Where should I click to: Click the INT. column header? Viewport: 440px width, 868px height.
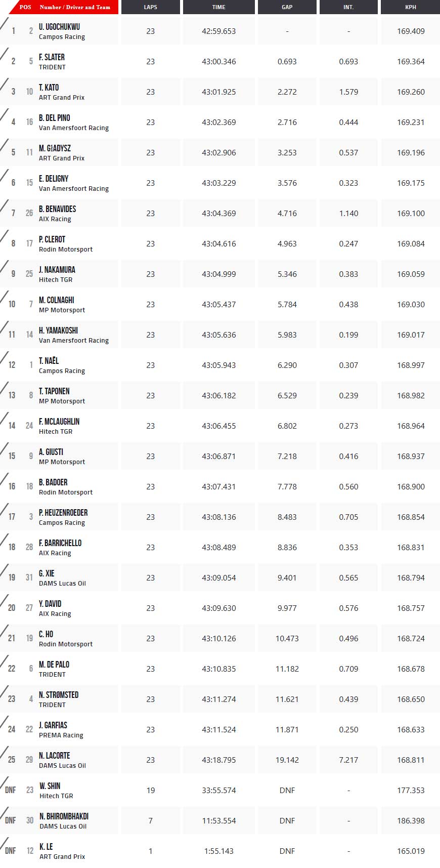[348, 7]
